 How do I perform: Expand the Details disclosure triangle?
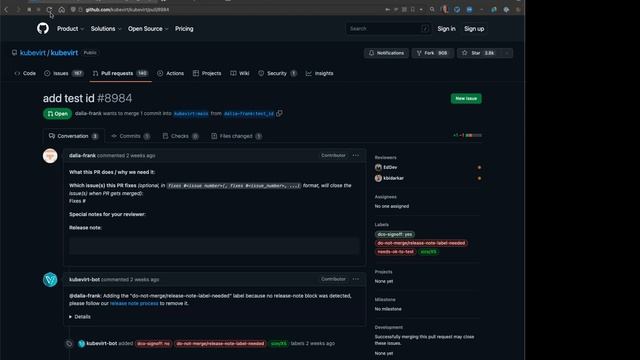click(x=71, y=317)
